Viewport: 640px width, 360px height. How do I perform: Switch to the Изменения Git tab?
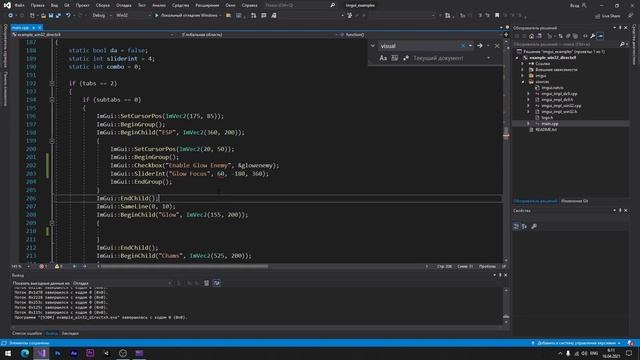[574, 201]
